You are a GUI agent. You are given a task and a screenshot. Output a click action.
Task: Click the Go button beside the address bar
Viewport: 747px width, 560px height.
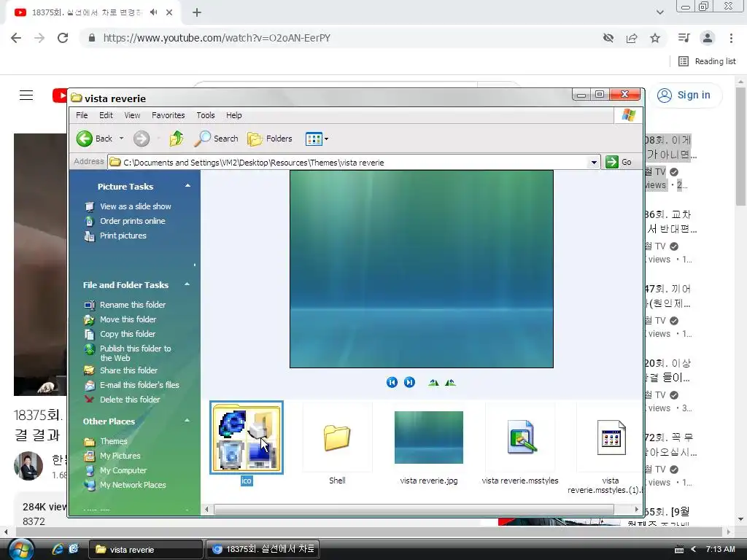click(x=619, y=162)
